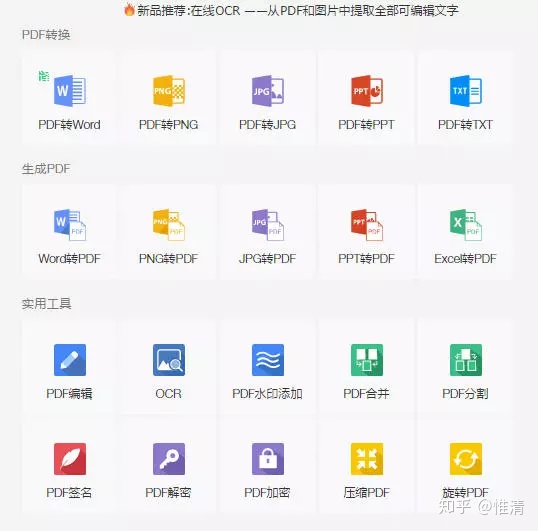The image size is (538, 531).
Task: Choose the PDF分割 split icon
Action: [466, 360]
